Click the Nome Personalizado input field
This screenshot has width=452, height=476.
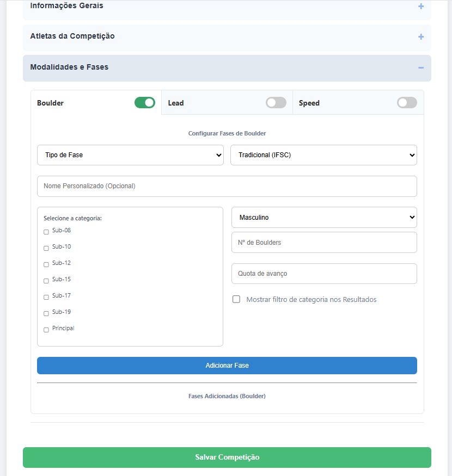227,186
